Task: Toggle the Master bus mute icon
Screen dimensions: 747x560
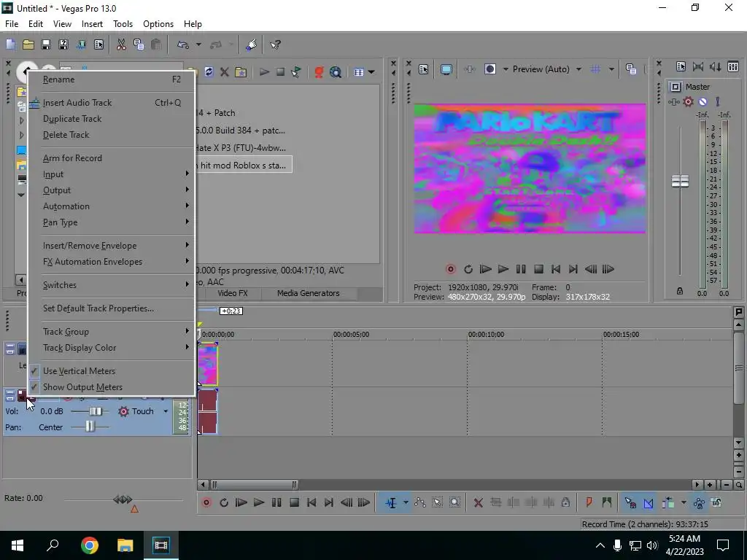Action: pyautogui.click(x=703, y=101)
